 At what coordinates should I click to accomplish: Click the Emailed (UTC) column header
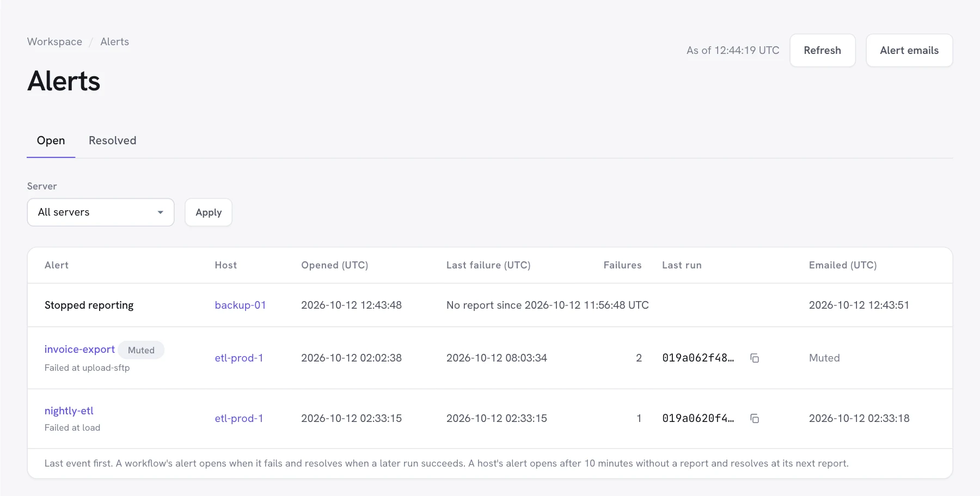click(843, 265)
